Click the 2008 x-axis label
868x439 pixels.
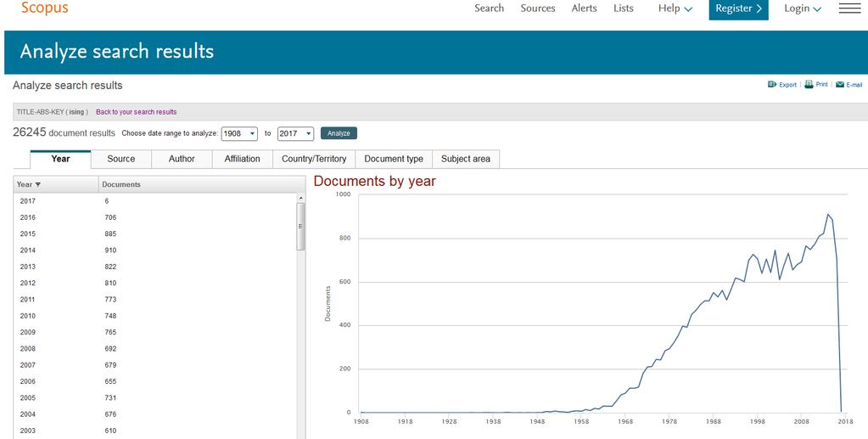point(801,422)
